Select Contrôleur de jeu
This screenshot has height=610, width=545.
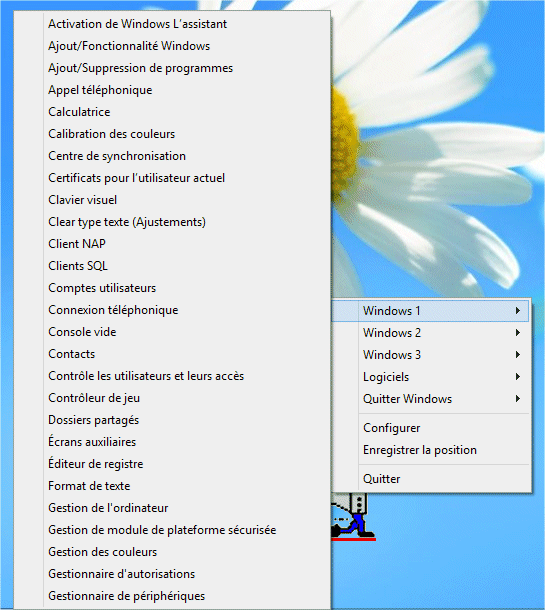[x=172, y=398]
